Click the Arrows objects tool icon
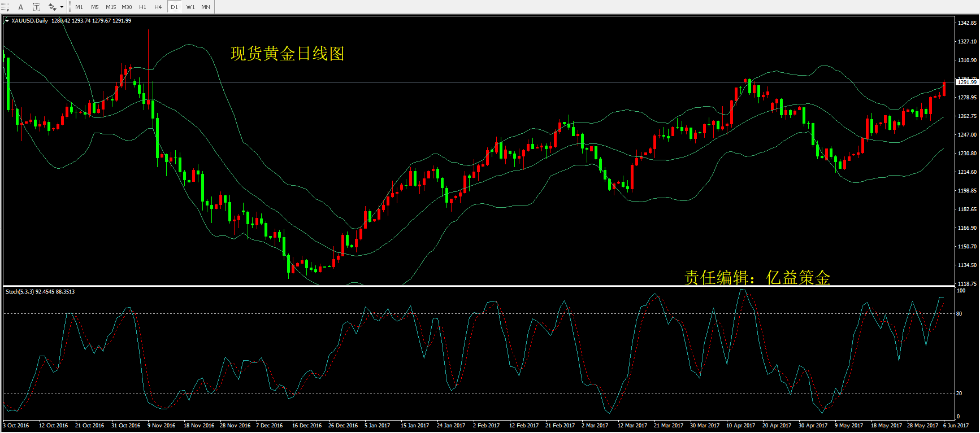This screenshot has height=433, width=980. click(x=52, y=7)
